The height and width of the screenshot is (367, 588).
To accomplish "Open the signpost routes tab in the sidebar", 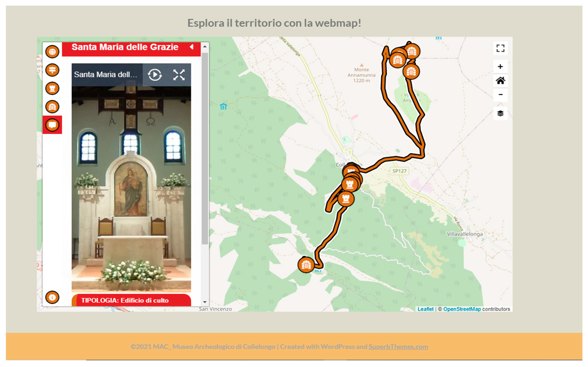I will click(x=52, y=70).
